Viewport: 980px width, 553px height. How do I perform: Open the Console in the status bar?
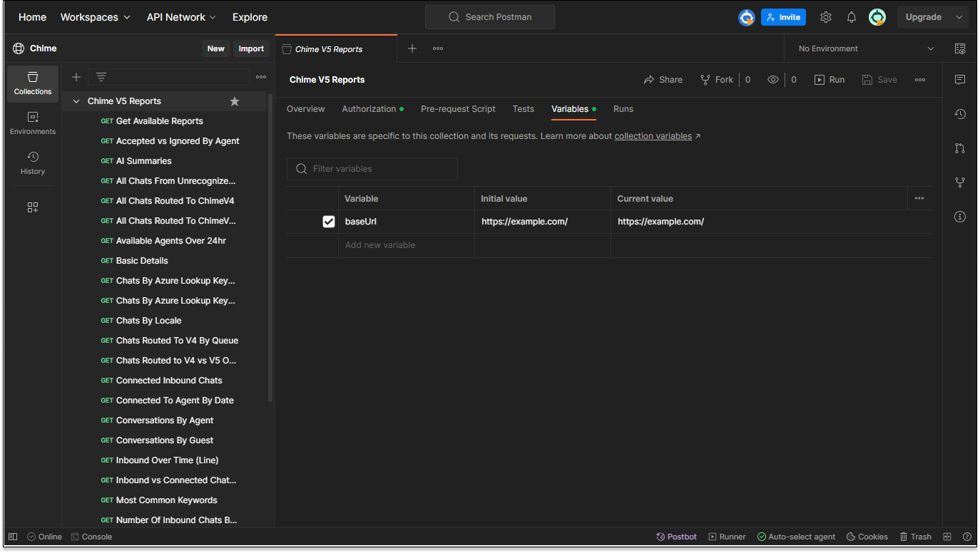pos(91,537)
